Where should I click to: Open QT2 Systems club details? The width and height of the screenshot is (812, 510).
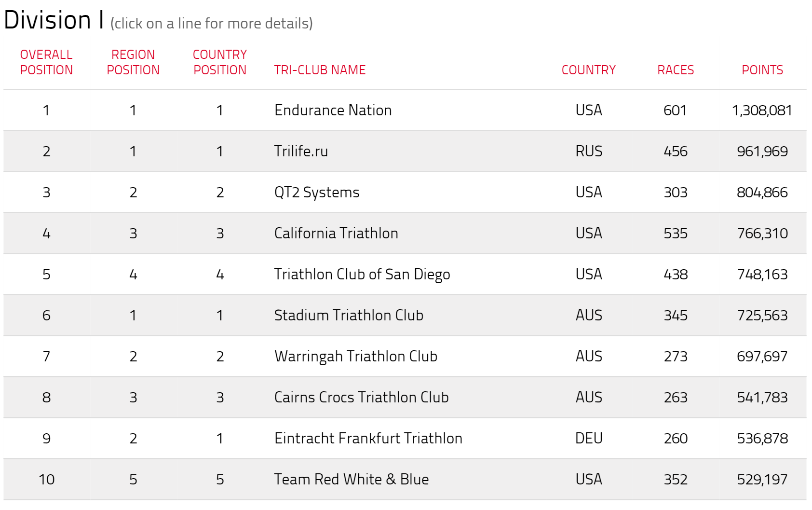(405, 192)
